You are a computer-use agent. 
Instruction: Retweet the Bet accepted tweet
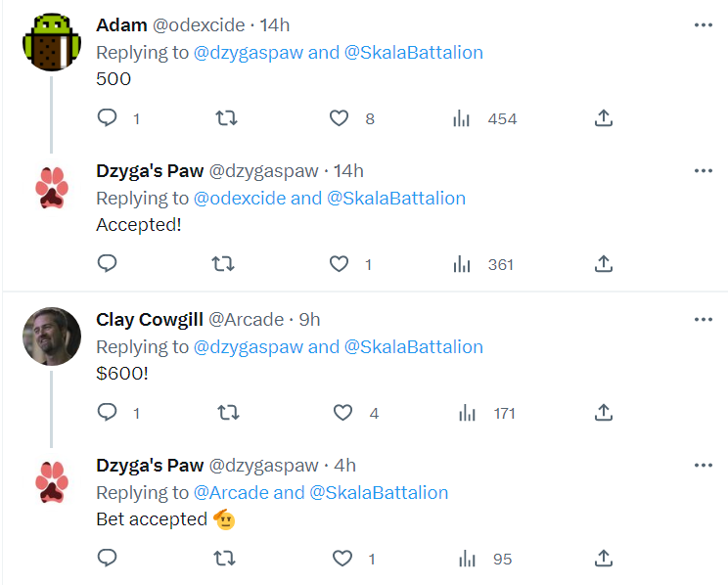pos(225,559)
